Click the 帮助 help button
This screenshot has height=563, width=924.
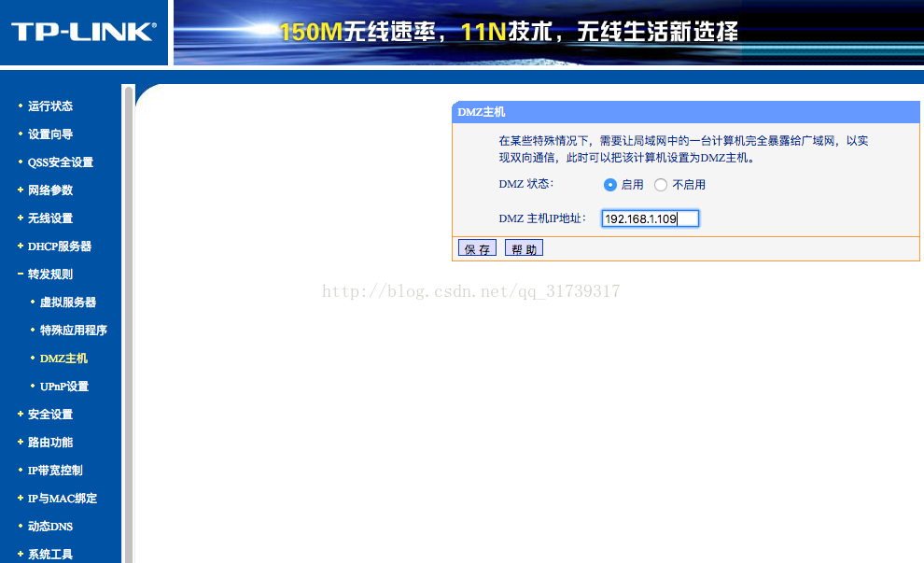coord(524,248)
